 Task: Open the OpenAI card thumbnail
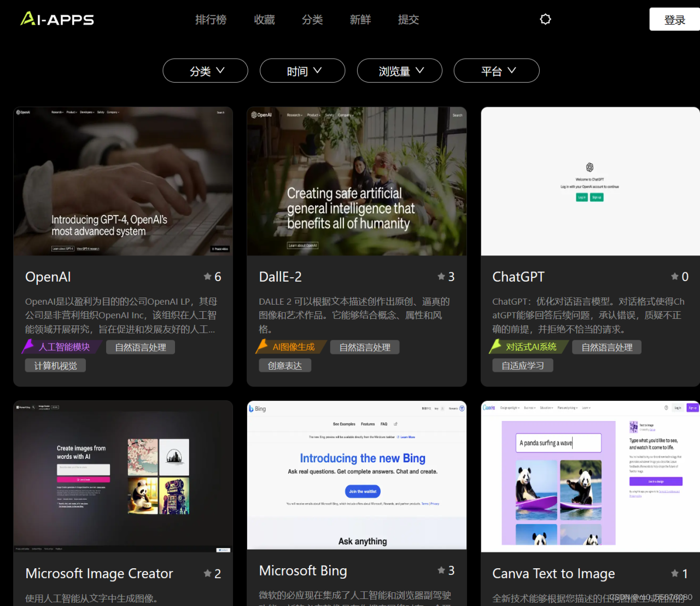coord(123,181)
